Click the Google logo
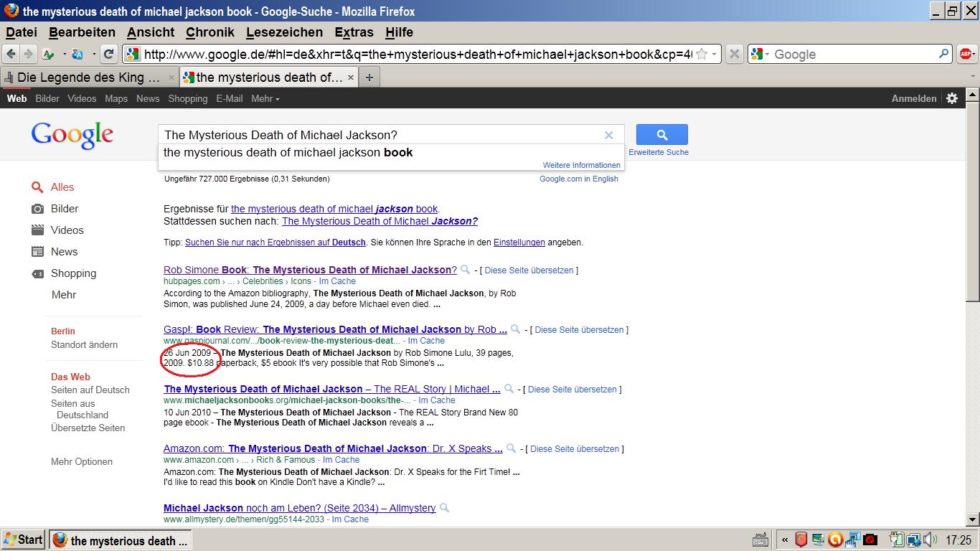The height and width of the screenshot is (551, 980). tap(72, 135)
